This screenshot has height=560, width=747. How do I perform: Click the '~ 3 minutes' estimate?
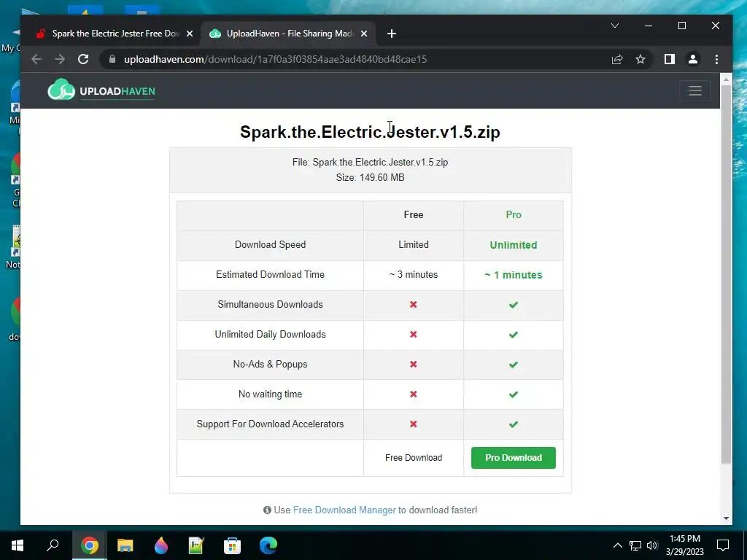(x=414, y=274)
